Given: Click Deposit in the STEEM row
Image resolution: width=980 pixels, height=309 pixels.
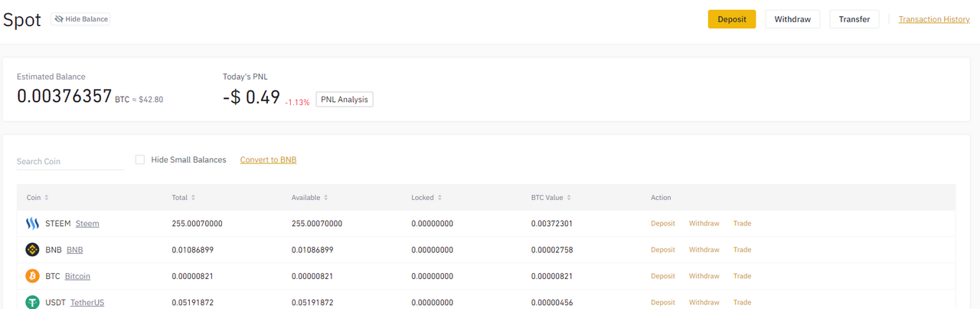Looking at the screenshot, I should pos(663,224).
